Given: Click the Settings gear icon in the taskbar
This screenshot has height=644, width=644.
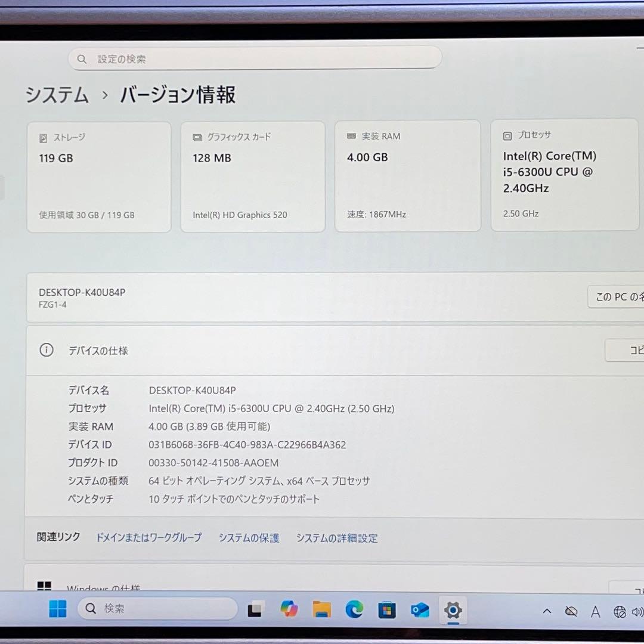Looking at the screenshot, I should (453, 610).
